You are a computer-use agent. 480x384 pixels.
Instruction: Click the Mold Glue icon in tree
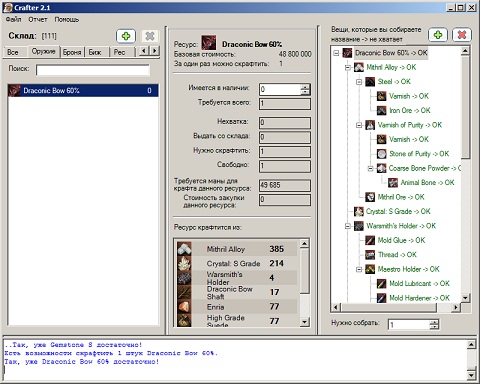pyautogui.click(x=370, y=240)
